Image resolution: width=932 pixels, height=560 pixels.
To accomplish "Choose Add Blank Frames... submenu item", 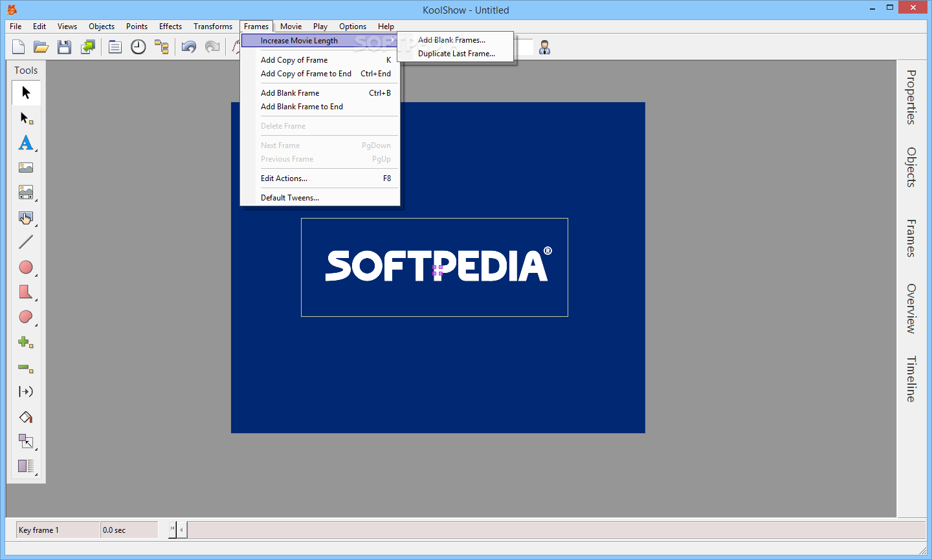I will pos(456,40).
